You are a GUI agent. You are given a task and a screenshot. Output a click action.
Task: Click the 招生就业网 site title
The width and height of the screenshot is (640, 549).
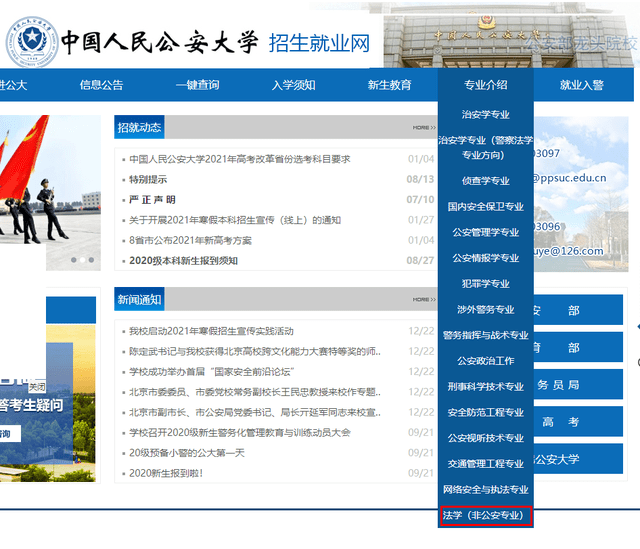click(x=319, y=43)
